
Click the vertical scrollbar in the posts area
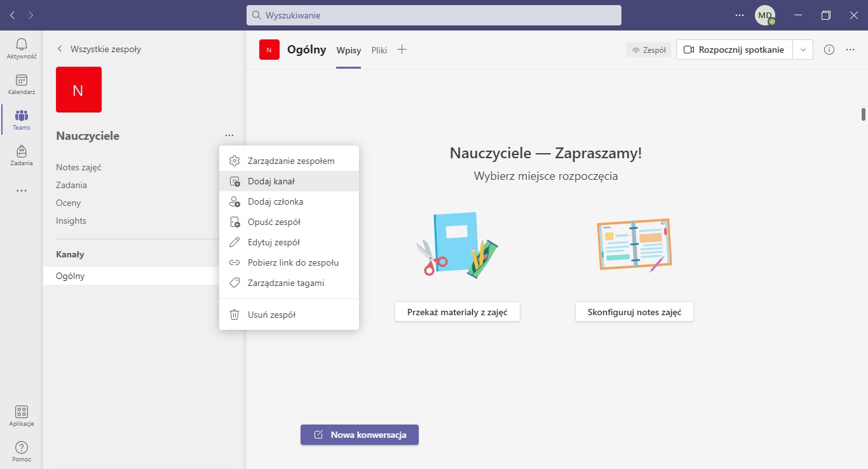tap(863, 115)
